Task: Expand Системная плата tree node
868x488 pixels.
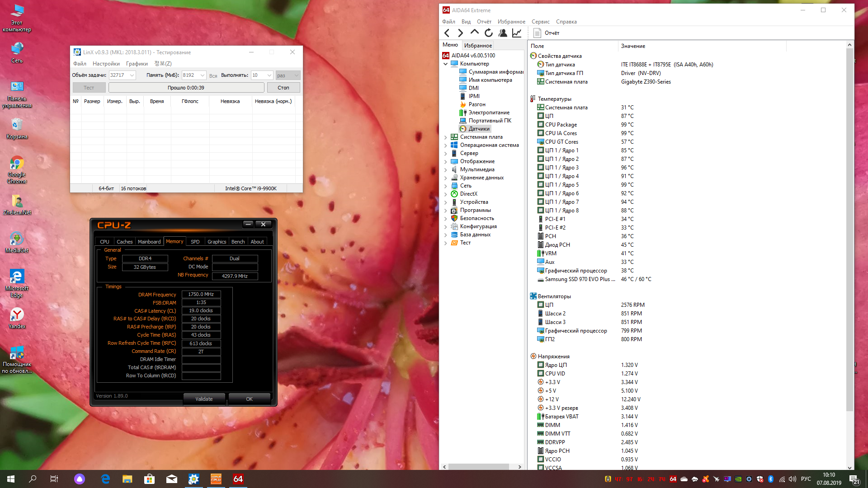Action: pyautogui.click(x=445, y=137)
